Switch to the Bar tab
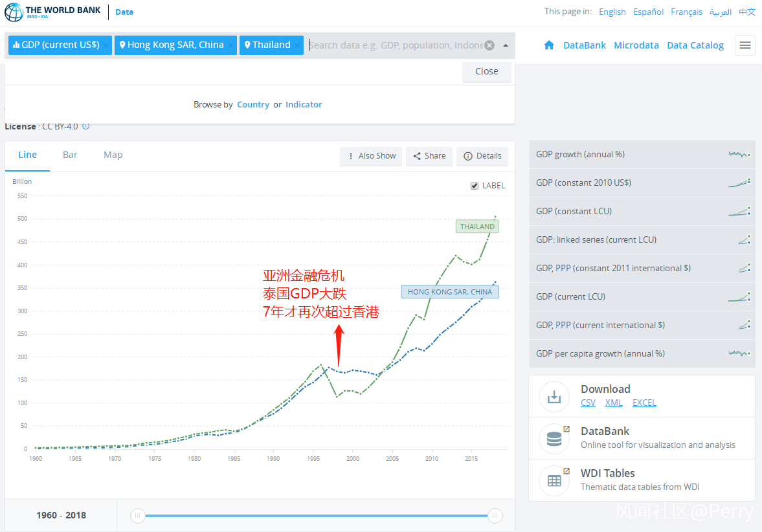 coord(70,155)
